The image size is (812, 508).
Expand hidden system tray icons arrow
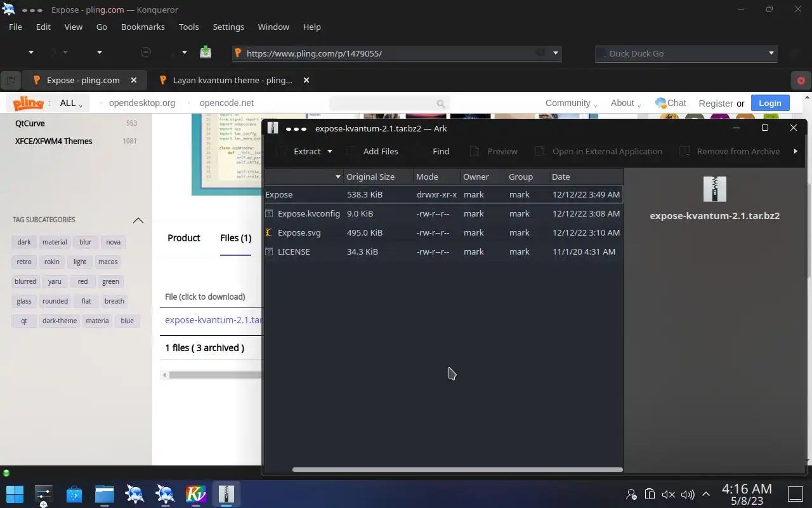tap(706, 494)
